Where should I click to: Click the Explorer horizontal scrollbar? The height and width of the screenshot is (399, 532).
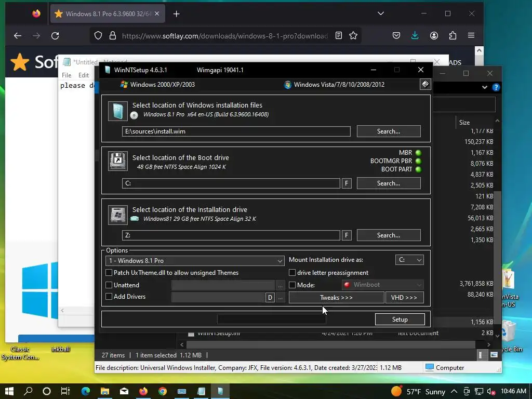[x=331, y=344]
